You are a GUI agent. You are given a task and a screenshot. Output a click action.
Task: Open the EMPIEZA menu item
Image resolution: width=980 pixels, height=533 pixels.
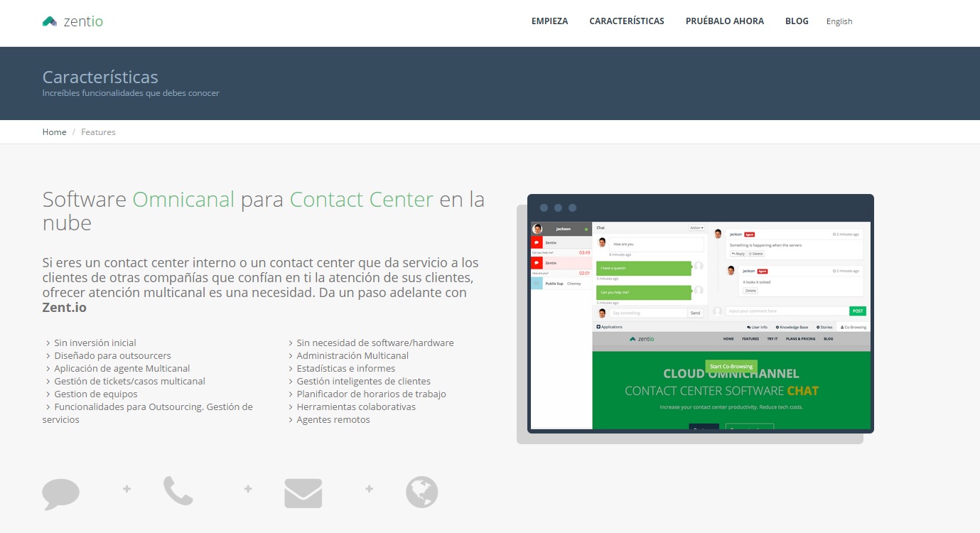[549, 21]
